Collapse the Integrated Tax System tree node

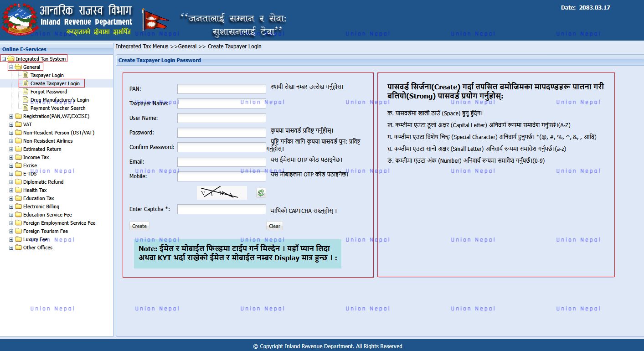coord(4,59)
